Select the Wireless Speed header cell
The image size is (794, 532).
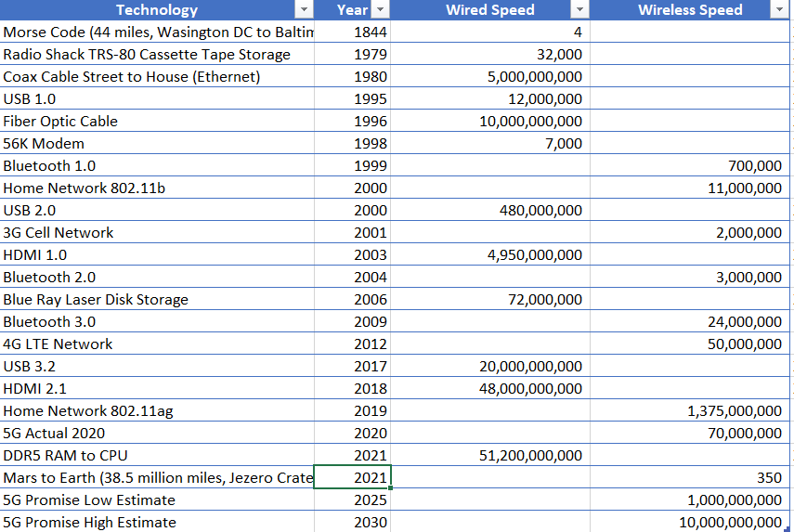[690, 9]
